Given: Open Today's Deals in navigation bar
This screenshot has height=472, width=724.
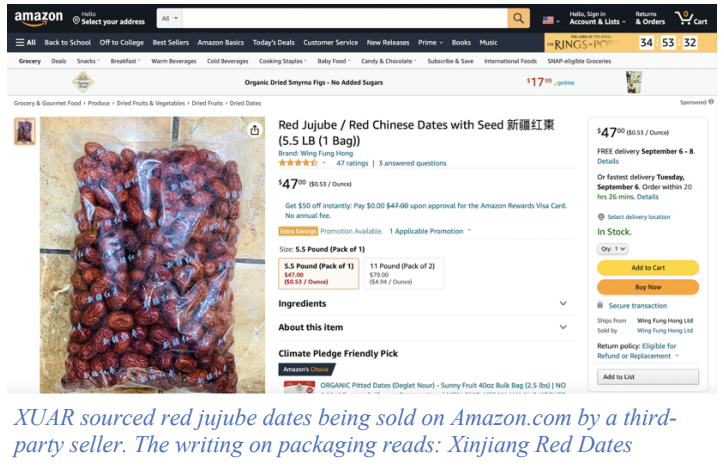Looking at the screenshot, I should [273, 42].
